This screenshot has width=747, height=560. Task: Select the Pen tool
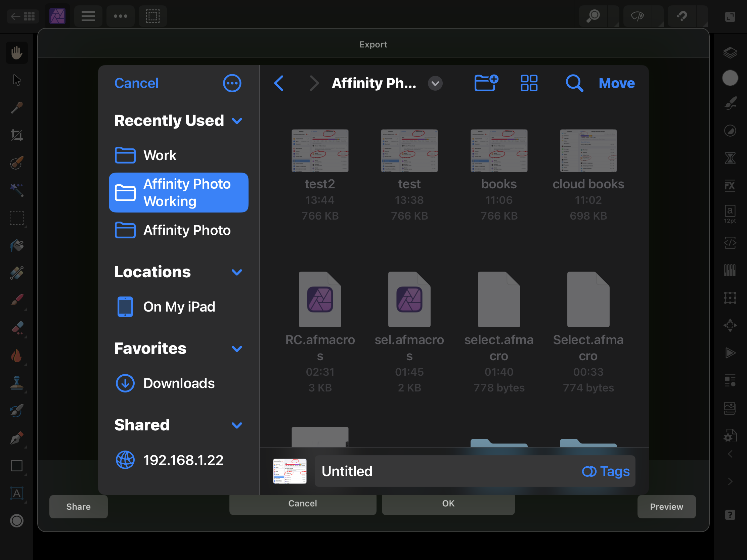tap(16, 438)
